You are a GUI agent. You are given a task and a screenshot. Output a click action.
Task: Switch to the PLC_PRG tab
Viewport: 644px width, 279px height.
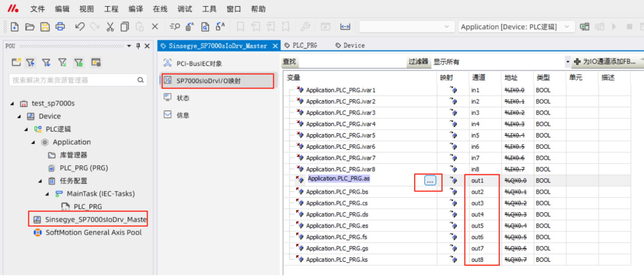pos(304,45)
